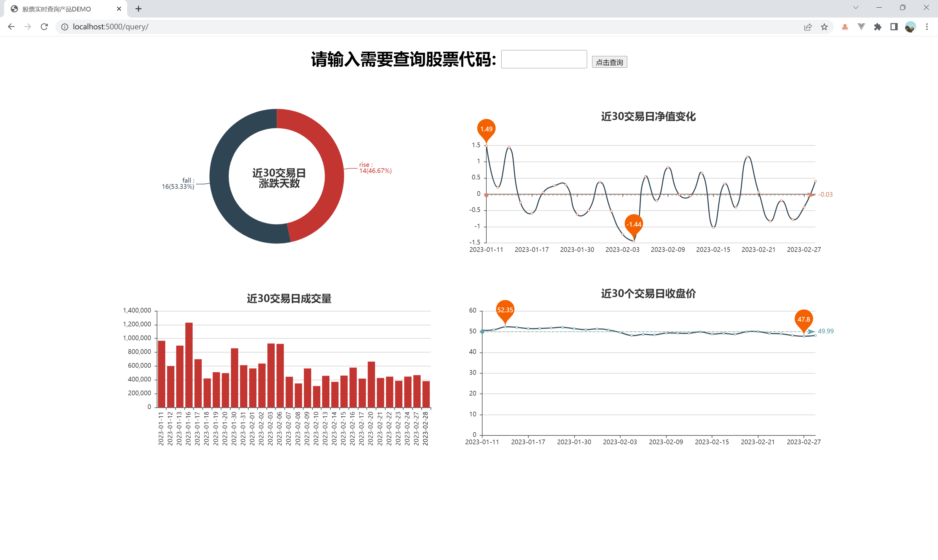Click the back navigation arrow
This screenshot has height=560, width=938.
click(x=11, y=26)
